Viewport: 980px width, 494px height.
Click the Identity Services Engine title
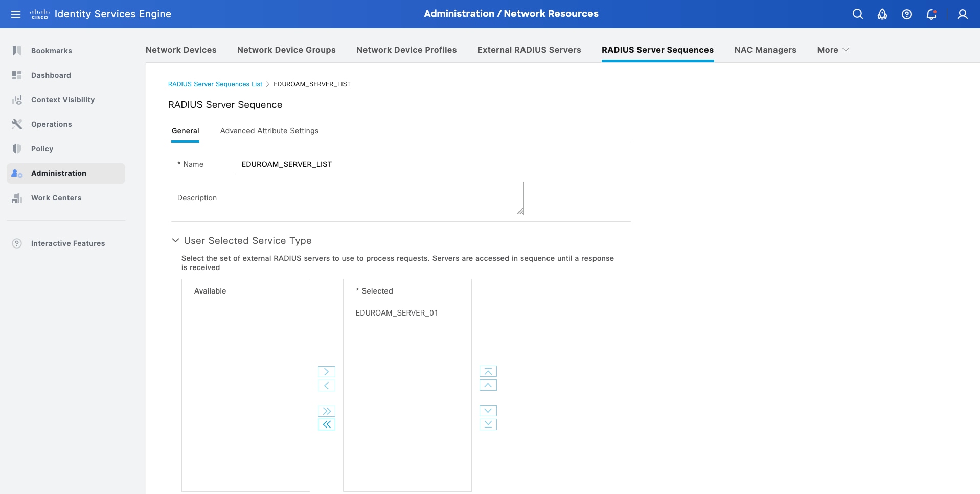pyautogui.click(x=113, y=14)
